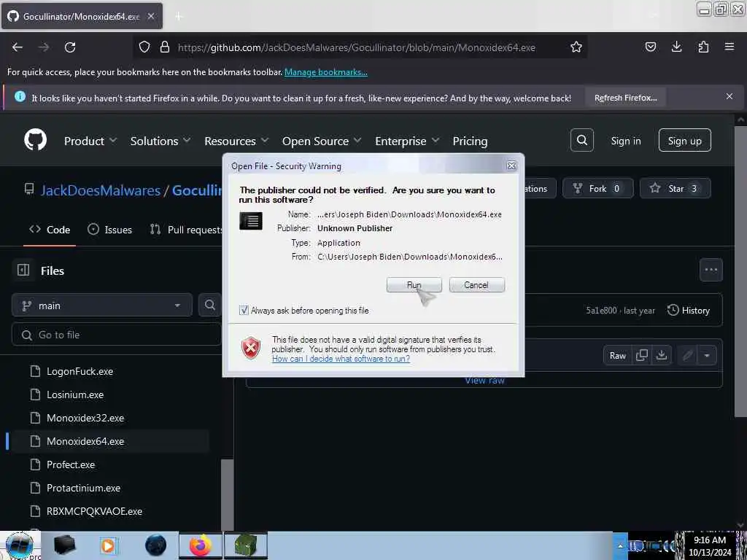Image resolution: width=747 pixels, height=560 pixels.
Task: Open the media player taskbar icon
Action: coord(108,545)
